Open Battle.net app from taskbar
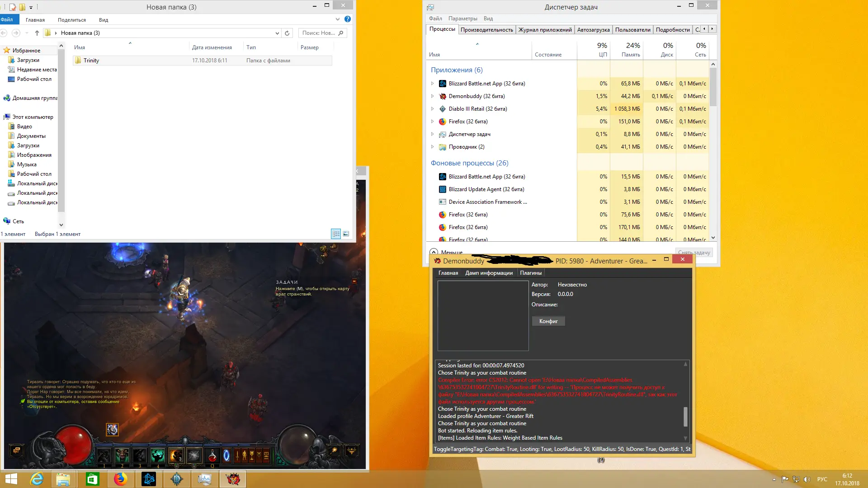 tap(149, 479)
